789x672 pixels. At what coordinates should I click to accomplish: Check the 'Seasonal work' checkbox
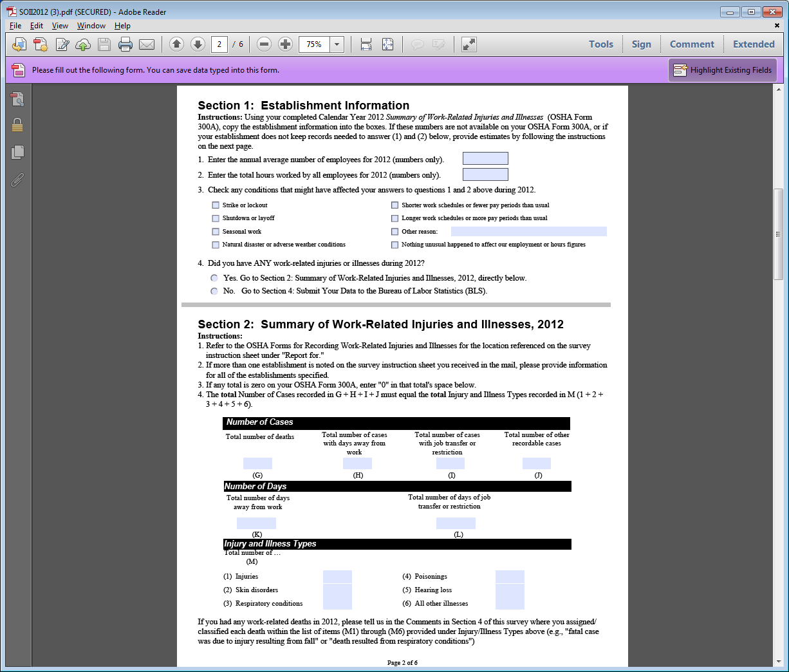tap(216, 232)
